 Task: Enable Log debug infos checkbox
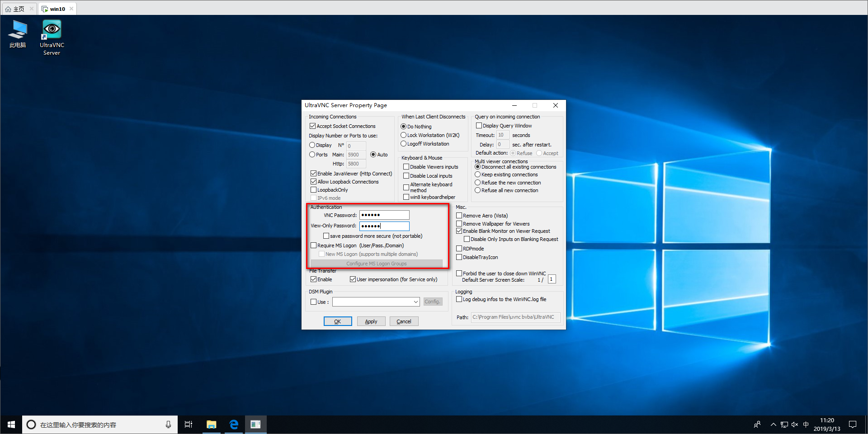click(x=459, y=299)
